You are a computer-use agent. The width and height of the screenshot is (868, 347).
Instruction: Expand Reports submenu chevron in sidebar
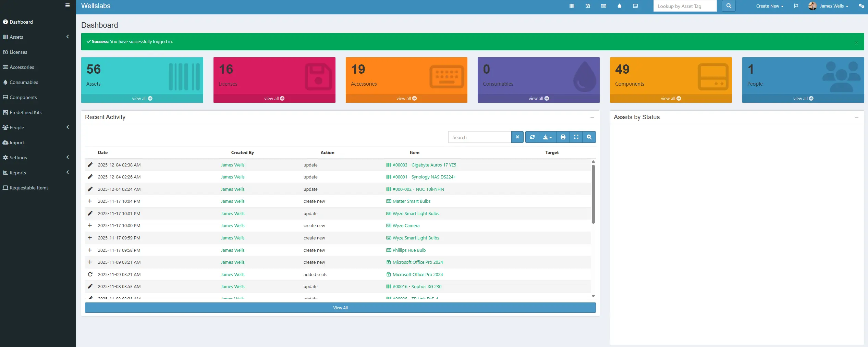coord(68,172)
